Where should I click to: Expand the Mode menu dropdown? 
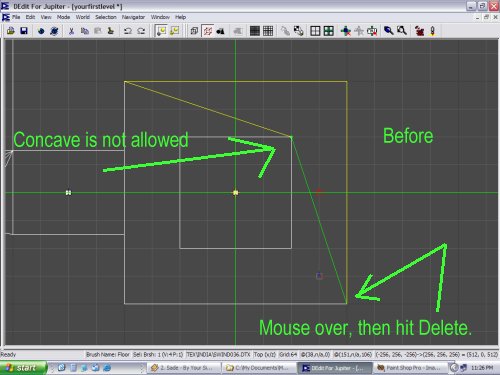tap(63, 17)
